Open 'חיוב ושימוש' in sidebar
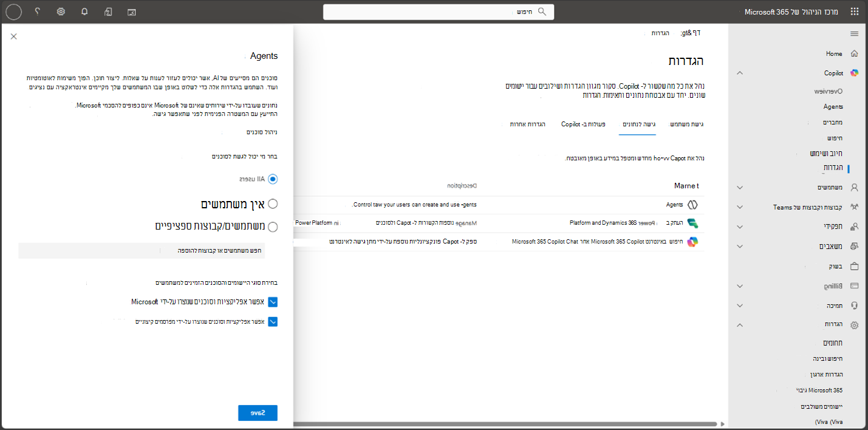868x430 pixels. pos(826,154)
